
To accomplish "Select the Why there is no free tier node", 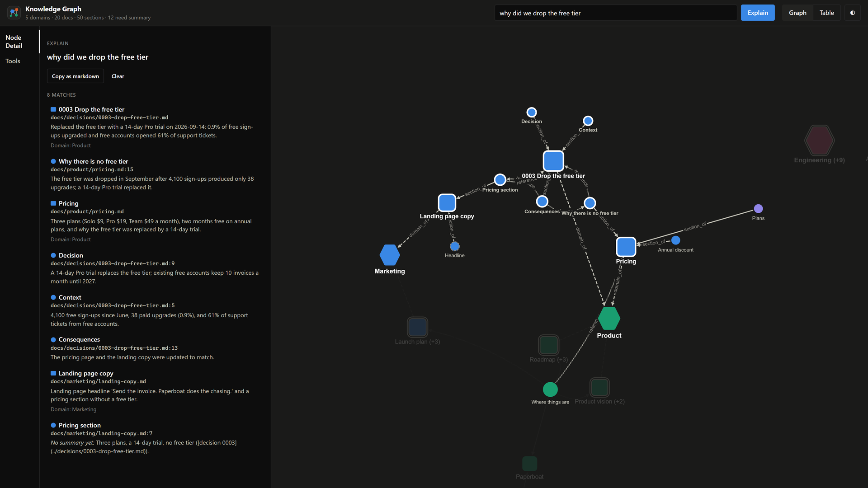I will click(x=590, y=203).
